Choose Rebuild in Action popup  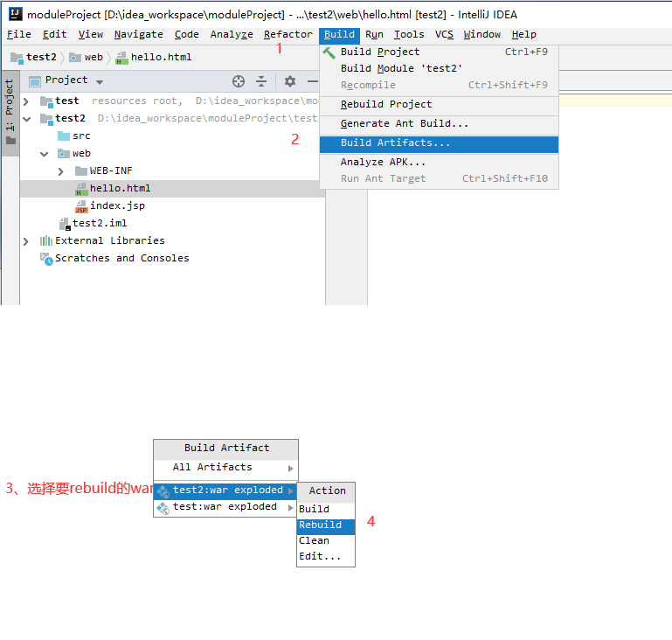tap(326, 526)
